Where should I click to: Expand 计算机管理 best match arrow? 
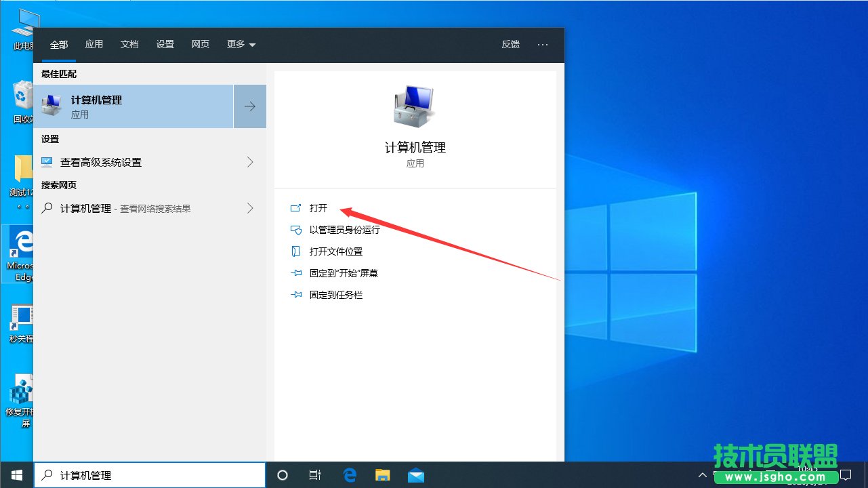(250, 106)
